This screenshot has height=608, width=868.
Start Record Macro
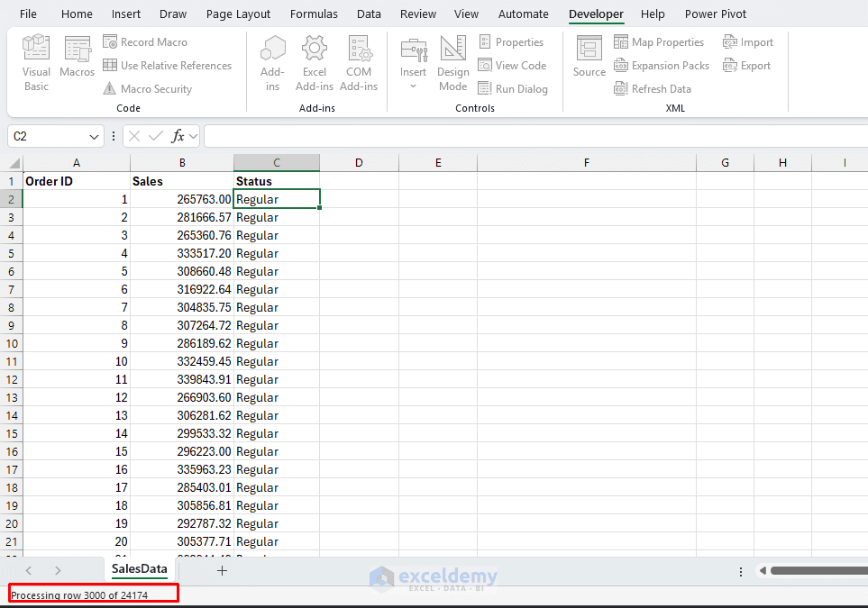click(x=145, y=42)
